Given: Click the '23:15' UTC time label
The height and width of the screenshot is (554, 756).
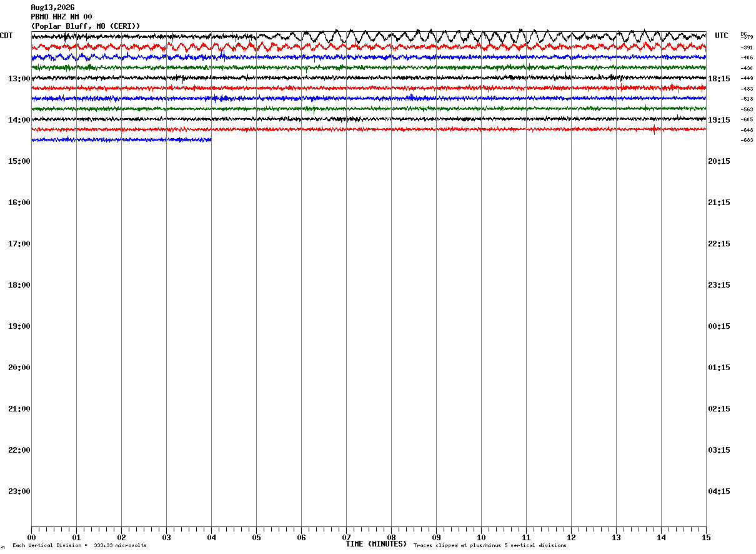Looking at the screenshot, I should pos(719,285).
